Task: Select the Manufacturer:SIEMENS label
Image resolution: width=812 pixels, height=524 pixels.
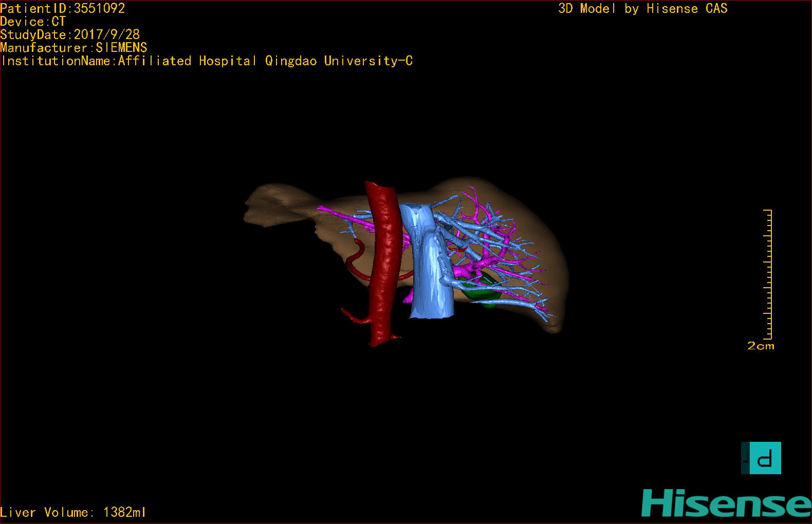Action: tap(73, 48)
